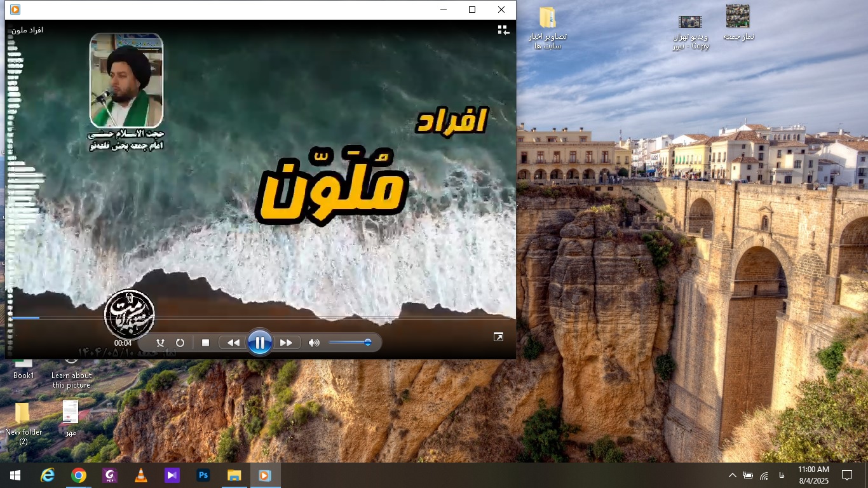Image resolution: width=868 pixels, height=488 pixels.
Task: Switch to Library view icon
Action: (x=503, y=30)
